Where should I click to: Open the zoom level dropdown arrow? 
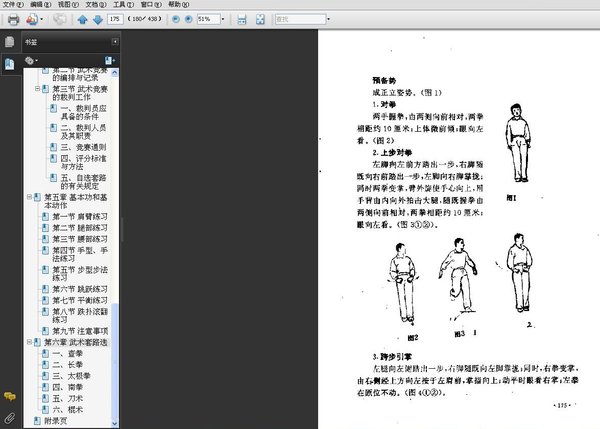(223, 19)
